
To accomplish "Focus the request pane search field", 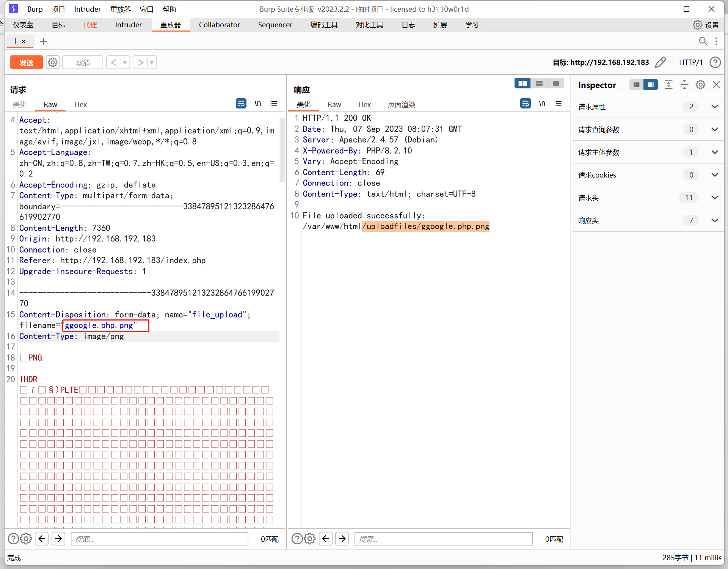I will click(x=159, y=539).
